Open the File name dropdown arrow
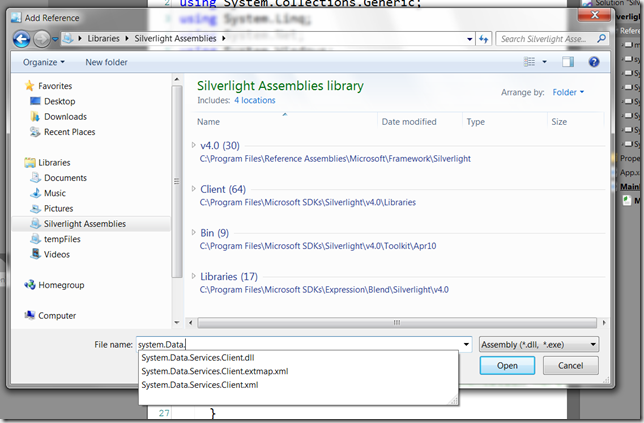Viewport: 644px width, 423px height. (x=466, y=345)
